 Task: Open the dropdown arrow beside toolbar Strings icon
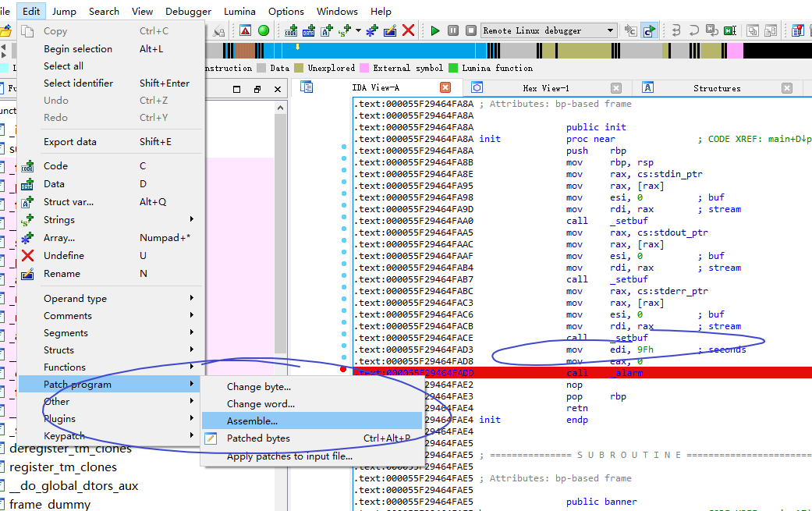click(358, 30)
